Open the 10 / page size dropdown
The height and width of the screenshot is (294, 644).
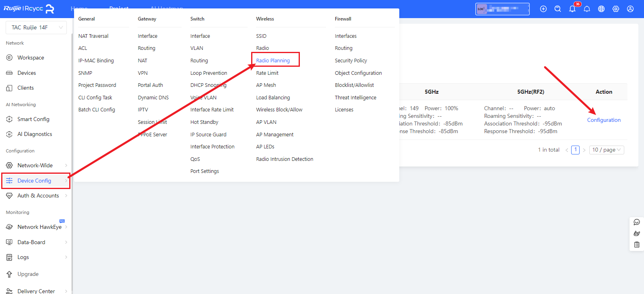(x=607, y=150)
